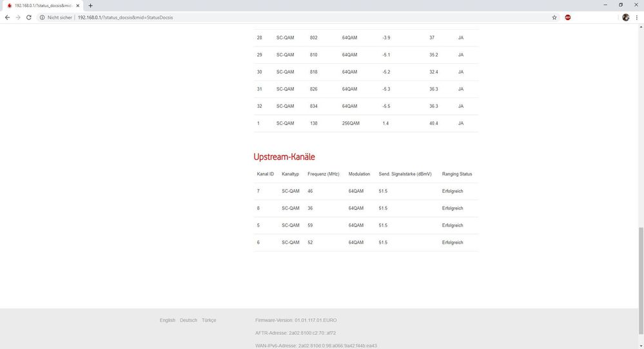Open the Chrome three-dot menu
This screenshot has height=349, width=644.
[637, 17]
